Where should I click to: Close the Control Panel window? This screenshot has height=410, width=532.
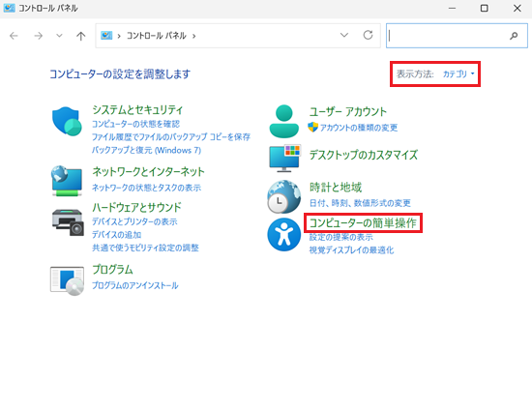[x=517, y=8]
